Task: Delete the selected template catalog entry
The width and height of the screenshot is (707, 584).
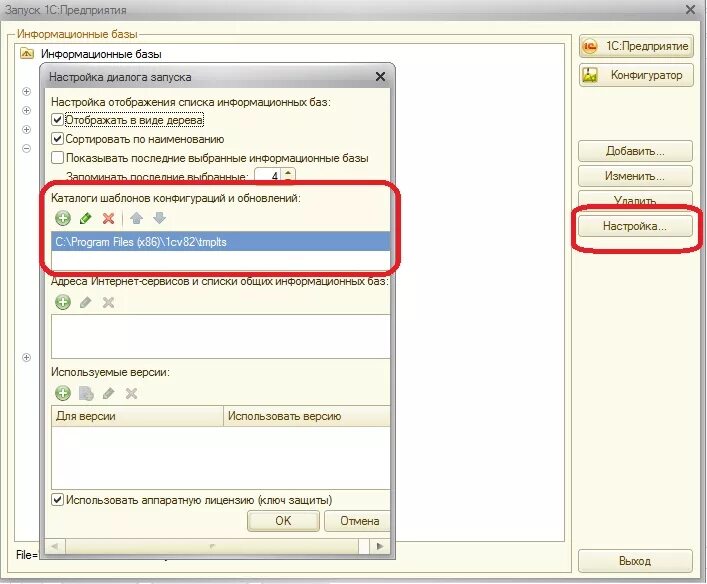Action: [108, 218]
